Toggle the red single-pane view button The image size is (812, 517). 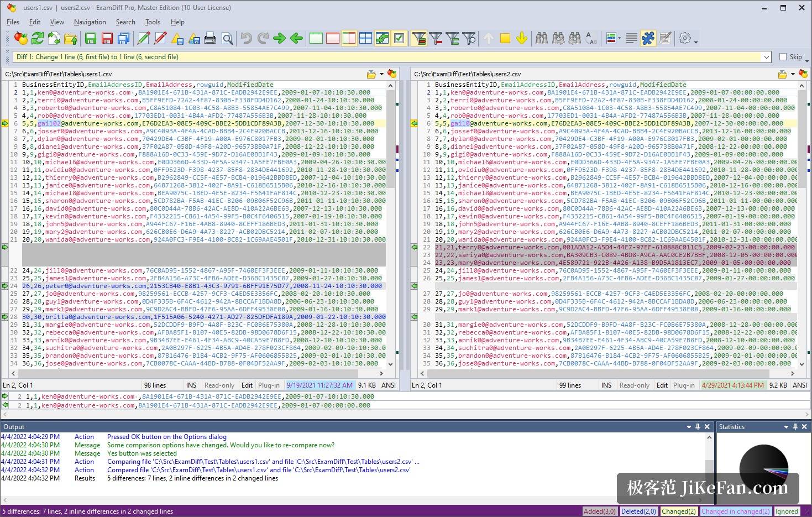[x=333, y=38]
